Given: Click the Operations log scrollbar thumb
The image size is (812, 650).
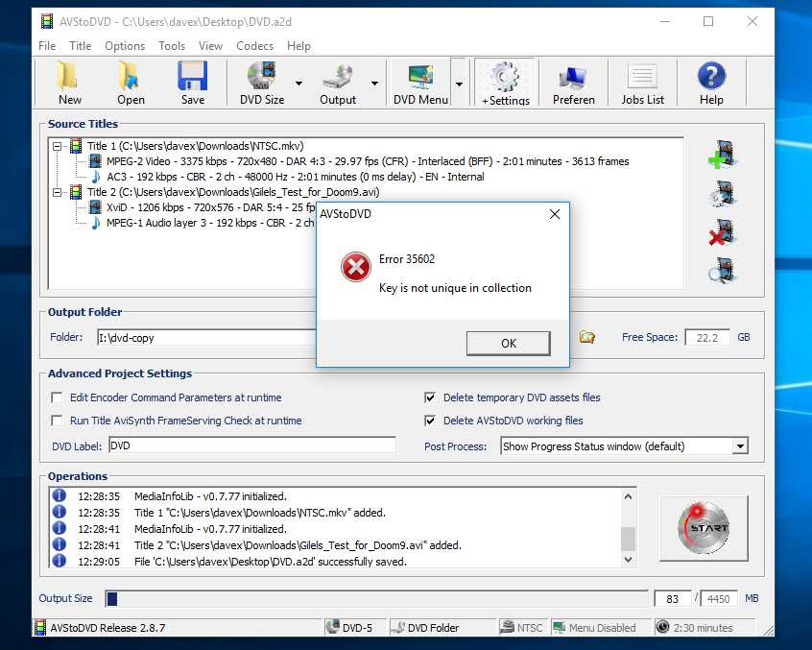Looking at the screenshot, I should pos(628,539).
